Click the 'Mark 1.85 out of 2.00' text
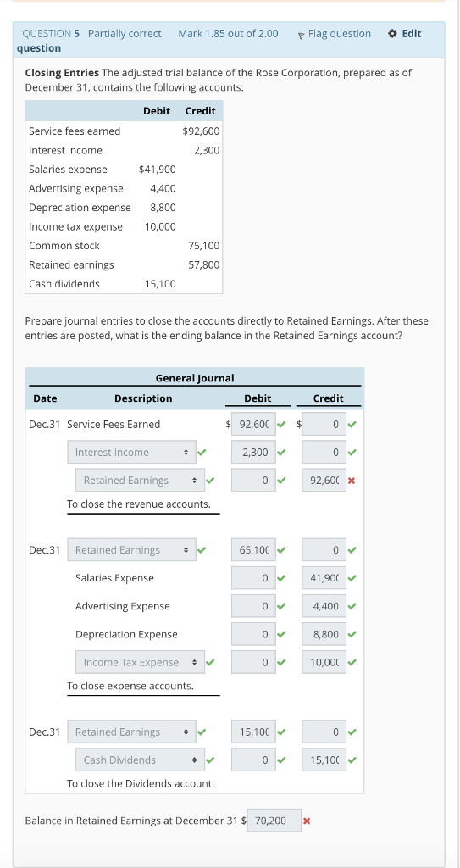 [x=228, y=34]
